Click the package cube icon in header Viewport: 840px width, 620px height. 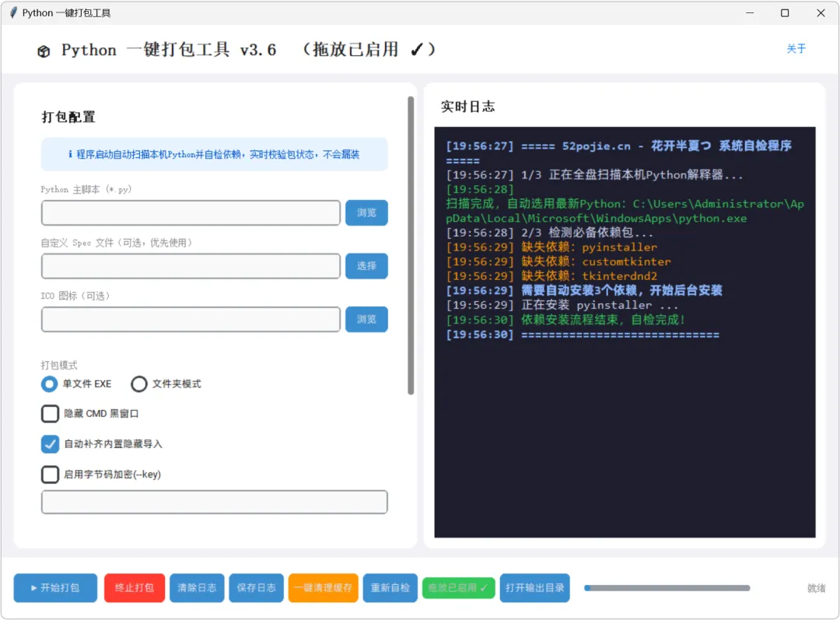point(44,51)
